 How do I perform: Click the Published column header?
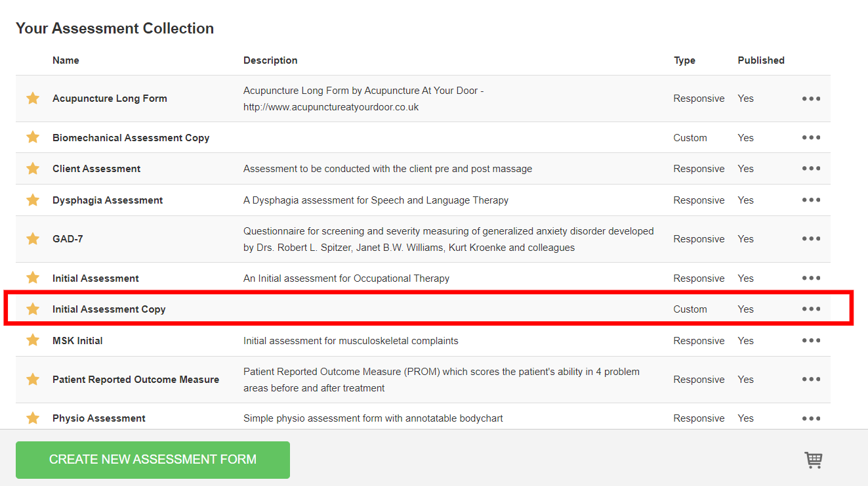pyautogui.click(x=761, y=60)
